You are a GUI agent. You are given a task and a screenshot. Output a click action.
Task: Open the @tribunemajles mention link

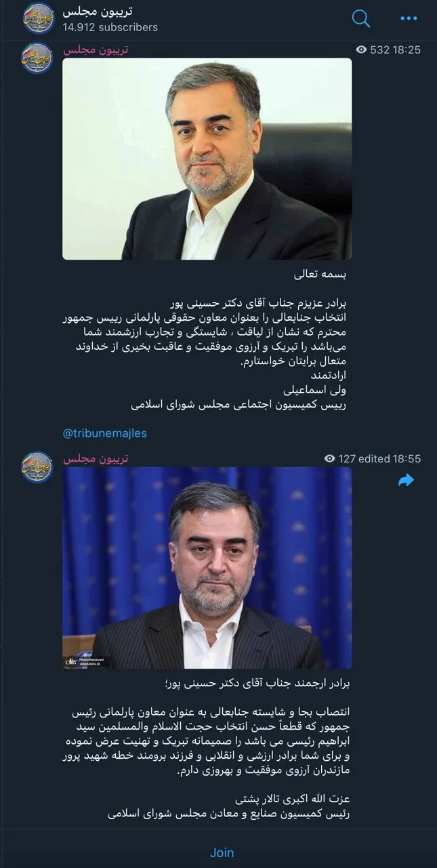point(104,433)
